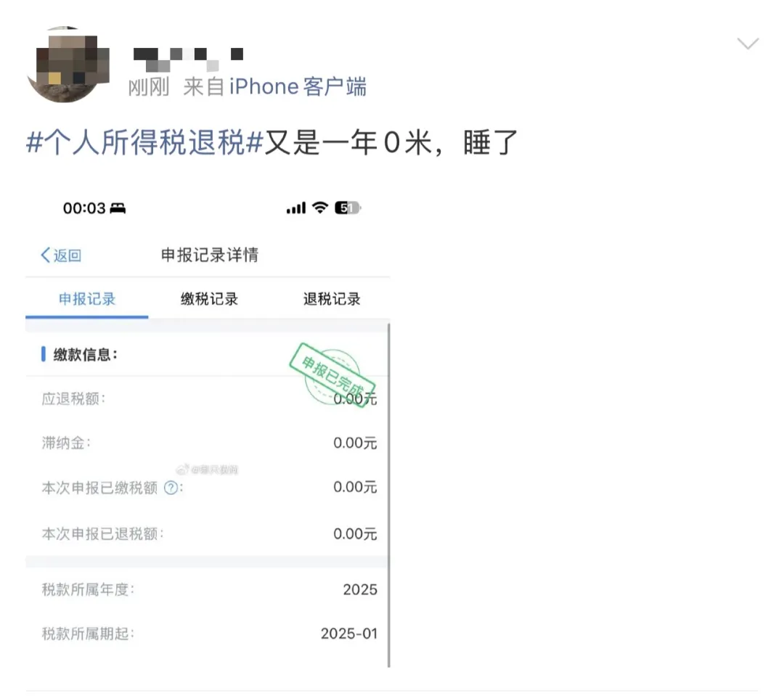Click the iPhone客户端 source link
The height and width of the screenshot is (696, 784).
click(x=298, y=86)
